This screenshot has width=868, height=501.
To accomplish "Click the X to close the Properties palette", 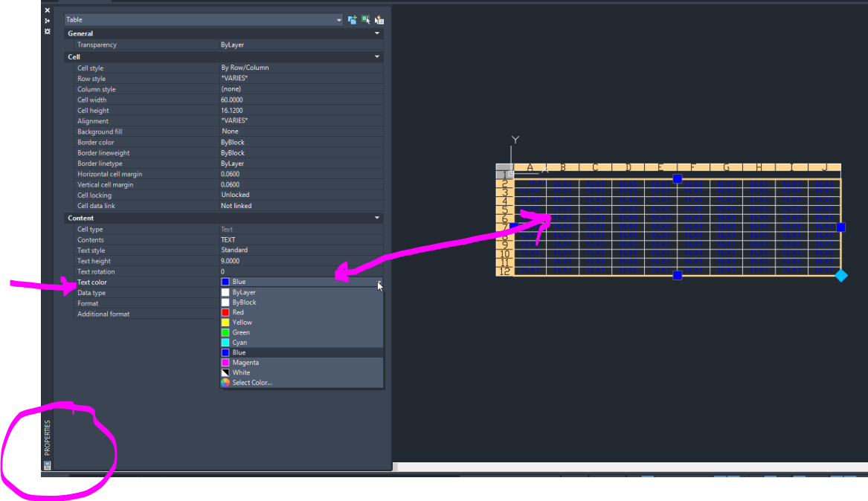I will coord(47,10).
